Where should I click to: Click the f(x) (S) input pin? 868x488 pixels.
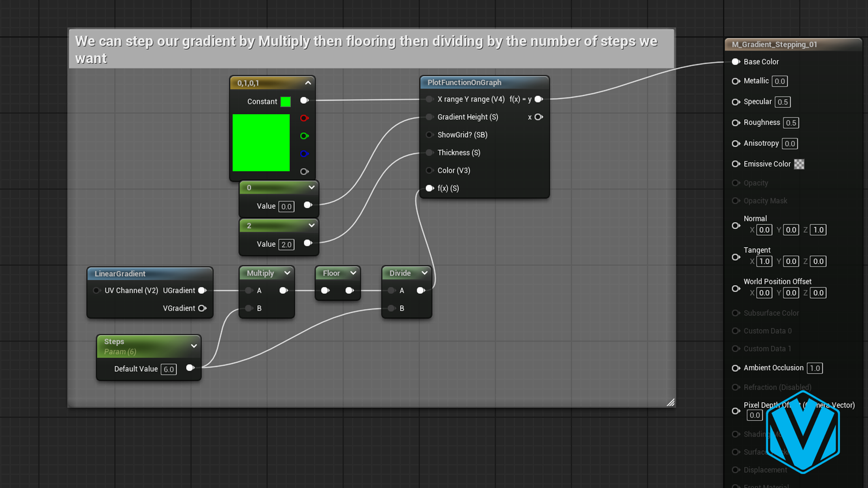[430, 188]
